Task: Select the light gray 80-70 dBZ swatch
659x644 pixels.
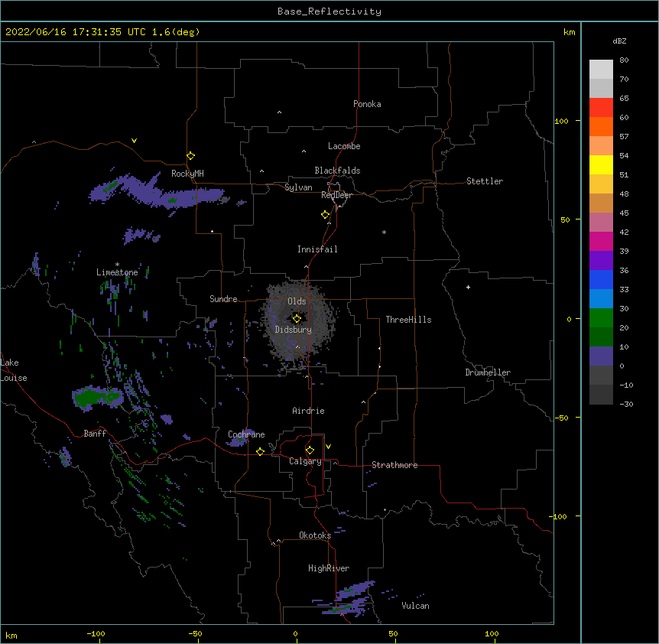Action: click(601, 70)
